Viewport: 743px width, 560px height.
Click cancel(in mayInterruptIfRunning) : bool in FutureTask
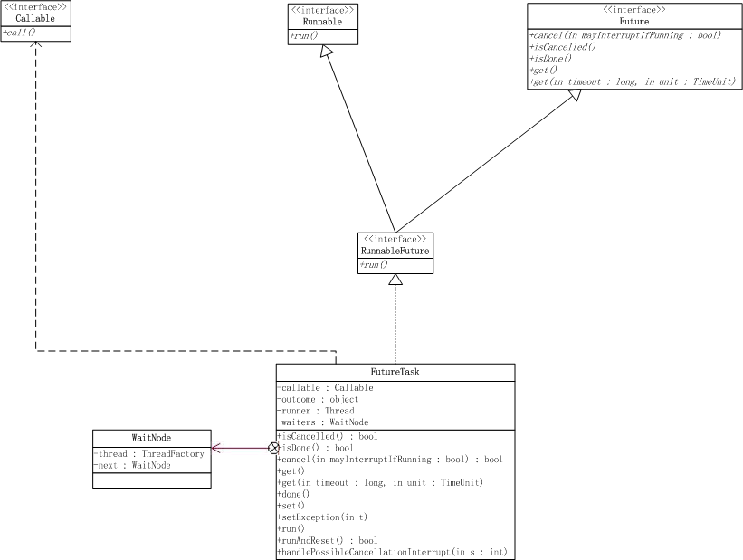click(390, 460)
